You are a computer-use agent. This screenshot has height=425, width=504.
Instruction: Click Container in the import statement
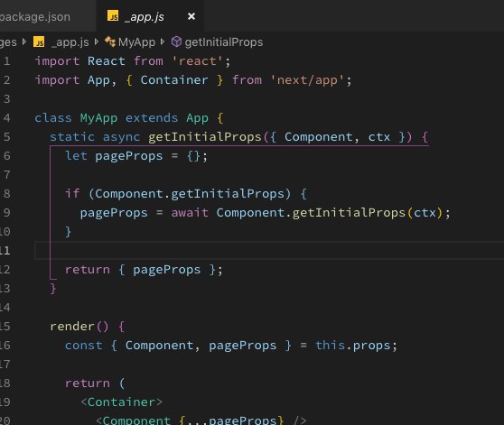coord(174,80)
